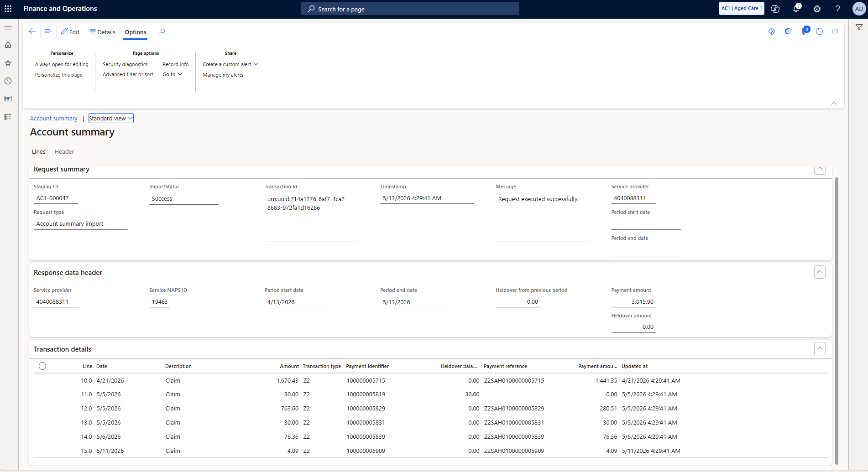Toggle the select-all rows circle in grid
The image size is (868, 472).
(42, 366)
